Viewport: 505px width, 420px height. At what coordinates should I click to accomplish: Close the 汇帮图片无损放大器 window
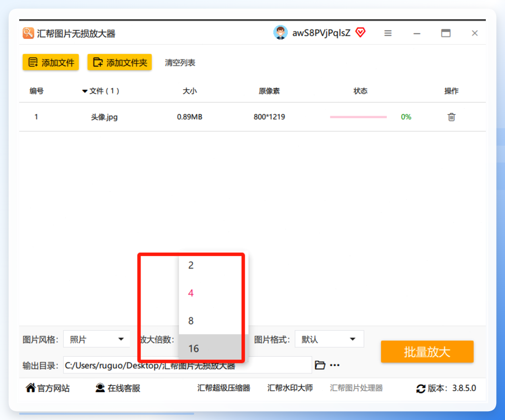(474, 33)
